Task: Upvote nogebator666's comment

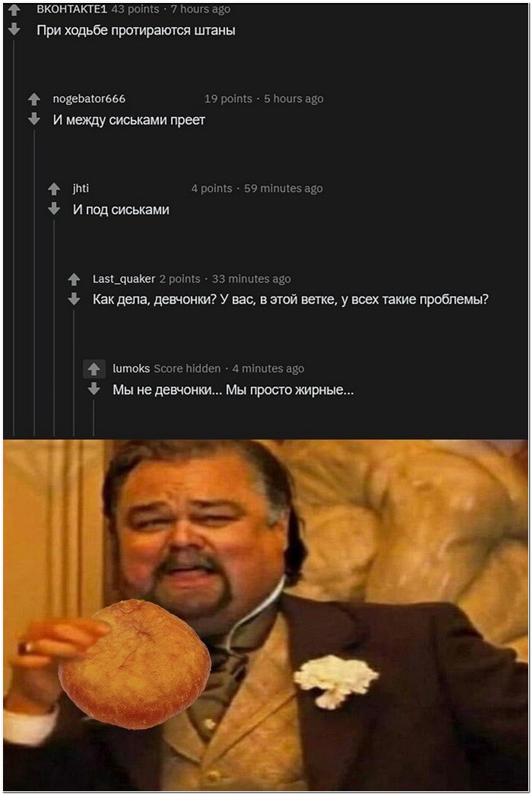Action: tap(34, 99)
